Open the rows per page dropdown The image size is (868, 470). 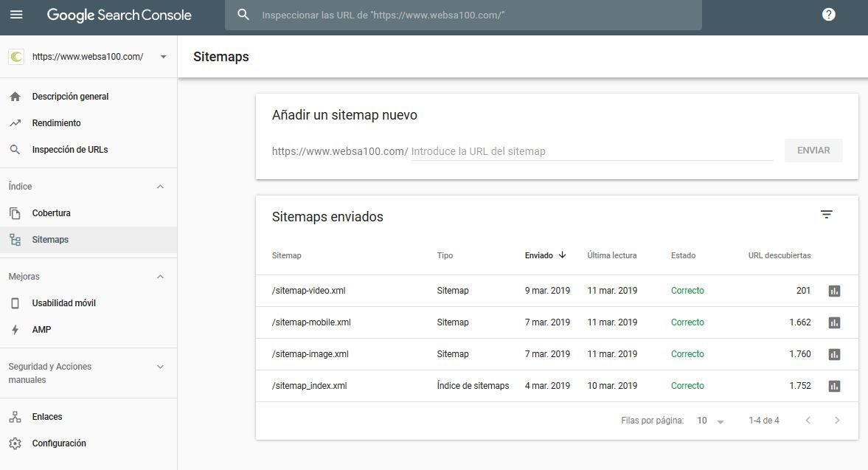coord(711,421)
